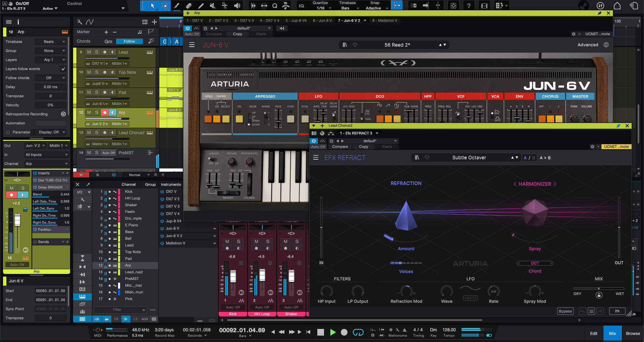Screen dimensions: 644x342
Task: Click the question mark help icon
Action: (469, 6)
